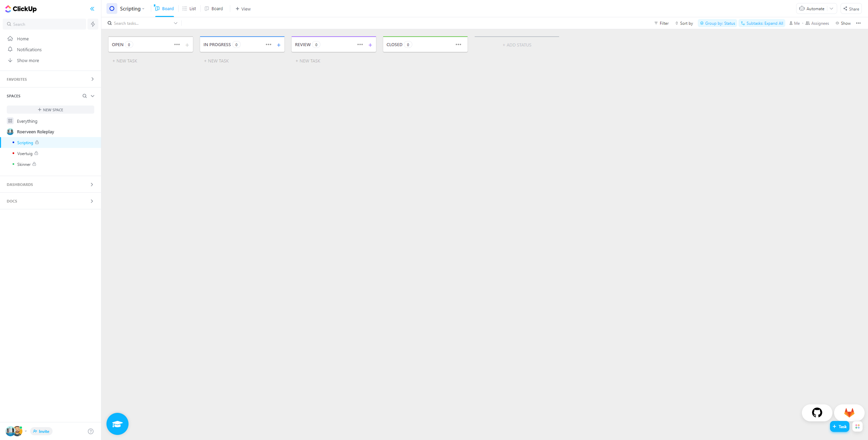Open the GitHub integration icon
The height and width of the screenshot is (440, 868).
tap(817, 413)
